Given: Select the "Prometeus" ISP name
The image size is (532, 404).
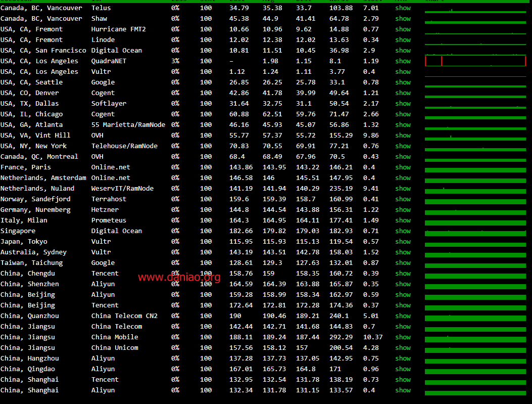Looking at the screenshot, I should (109, 220).
